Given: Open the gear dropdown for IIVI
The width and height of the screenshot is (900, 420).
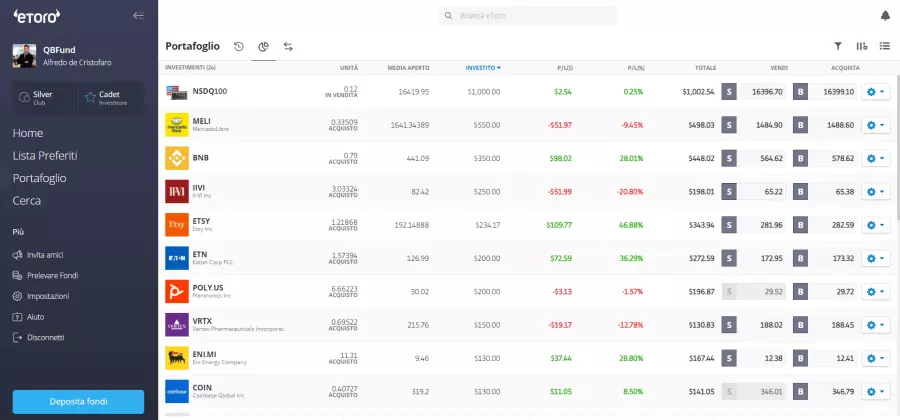Looking at the screenshot, I should [x=876, y=192].
